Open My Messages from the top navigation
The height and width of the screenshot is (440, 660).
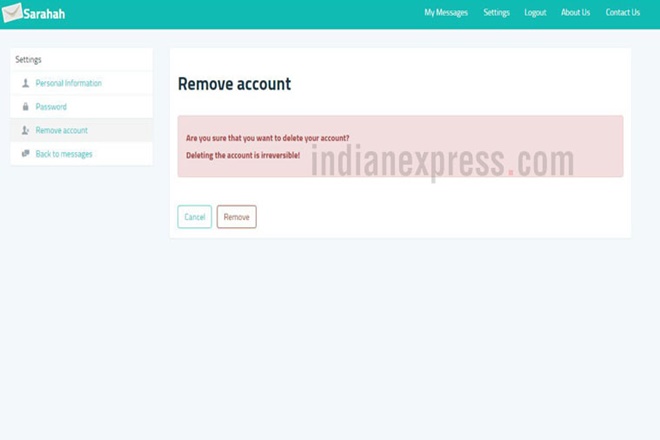(445, 13)
